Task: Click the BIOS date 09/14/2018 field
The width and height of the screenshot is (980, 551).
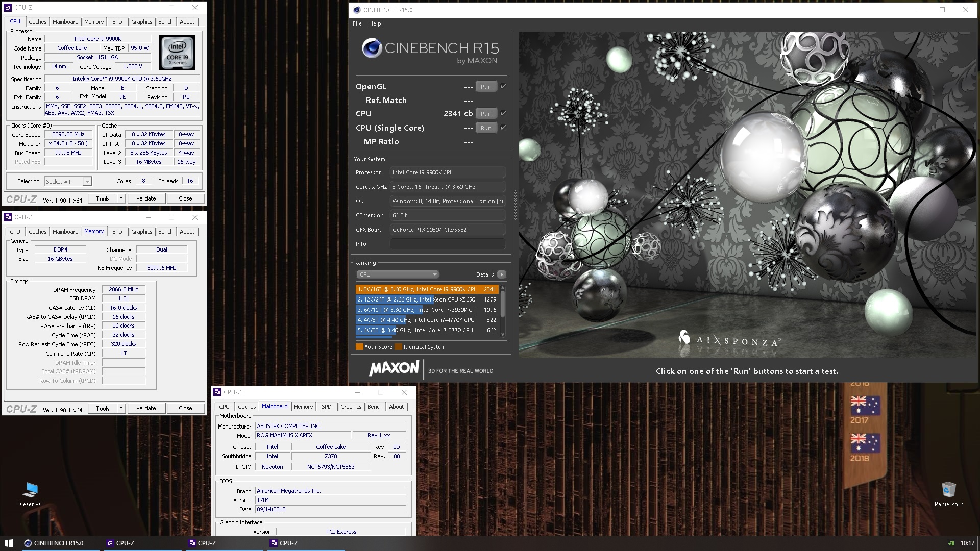Action: point(330,509)
